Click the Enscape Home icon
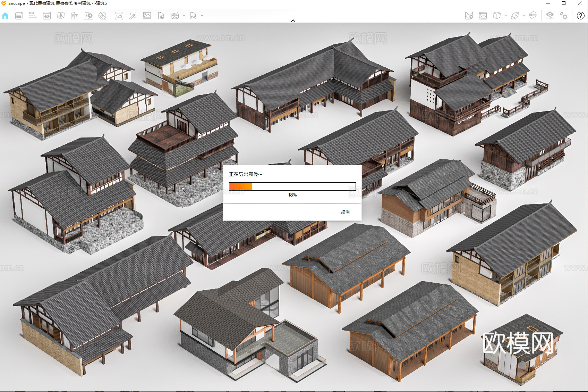The height and width of the screenshot is (392, 588). pyautogui.click(x=5, y=16)
